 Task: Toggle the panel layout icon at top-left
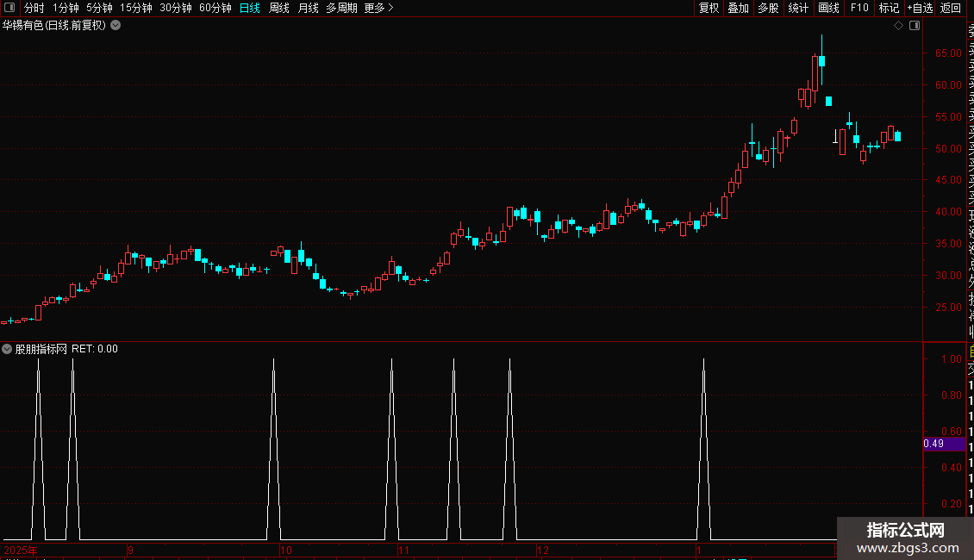coord(9,8)
